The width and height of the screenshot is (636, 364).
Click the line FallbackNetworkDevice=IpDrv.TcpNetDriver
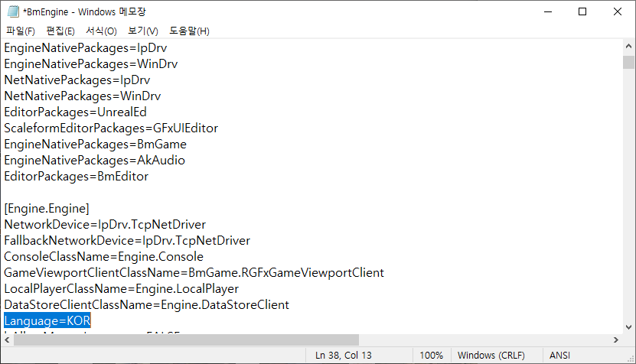[127, 240]
